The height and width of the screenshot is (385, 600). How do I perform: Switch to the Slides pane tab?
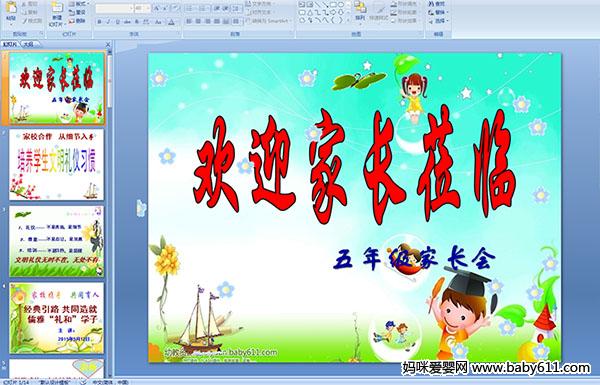pos(10,44)
